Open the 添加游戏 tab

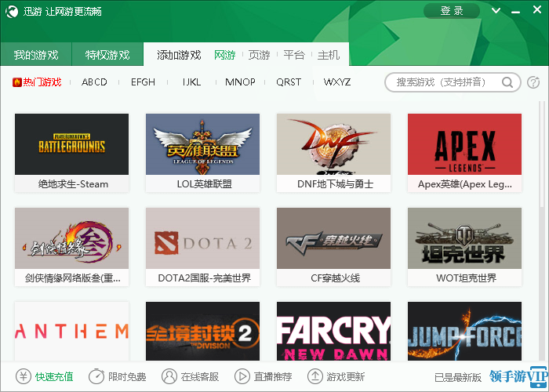pyautogui.click(x=179, y=55)
